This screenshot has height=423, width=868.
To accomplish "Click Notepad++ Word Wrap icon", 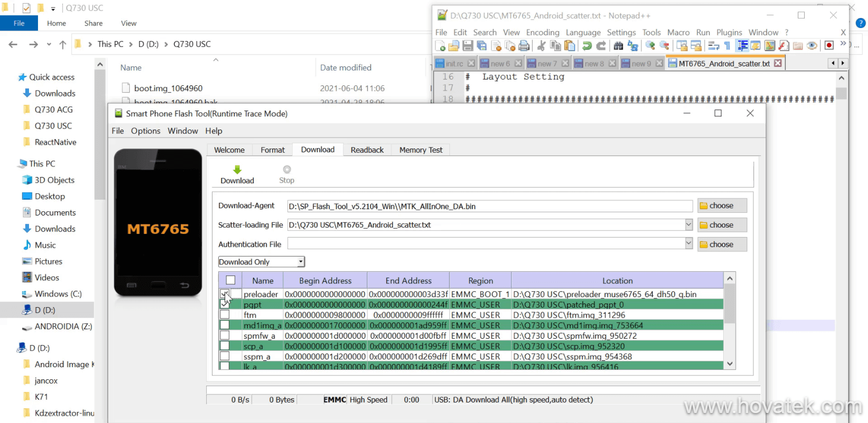I will pyautogui.click(x=713, y=46).
